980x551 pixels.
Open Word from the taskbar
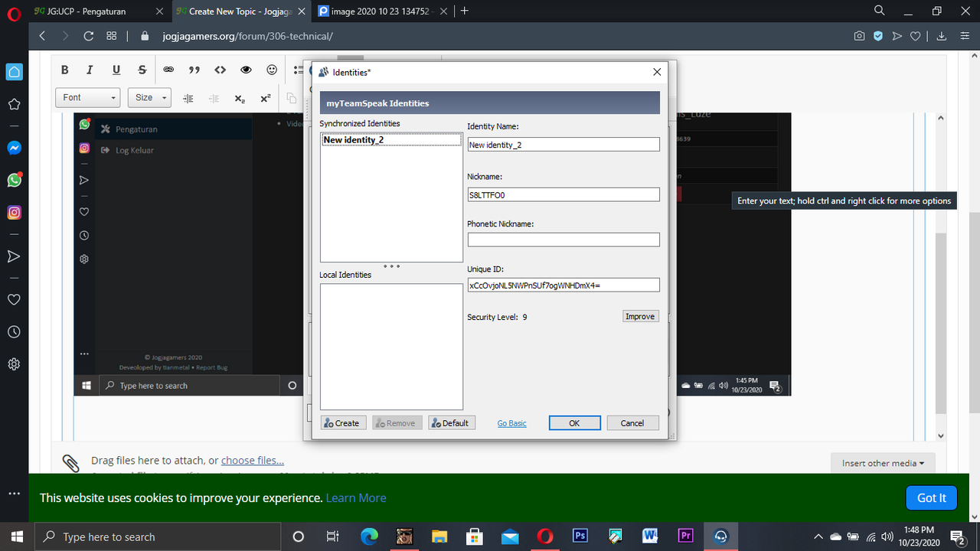click(x=650, y=536)
